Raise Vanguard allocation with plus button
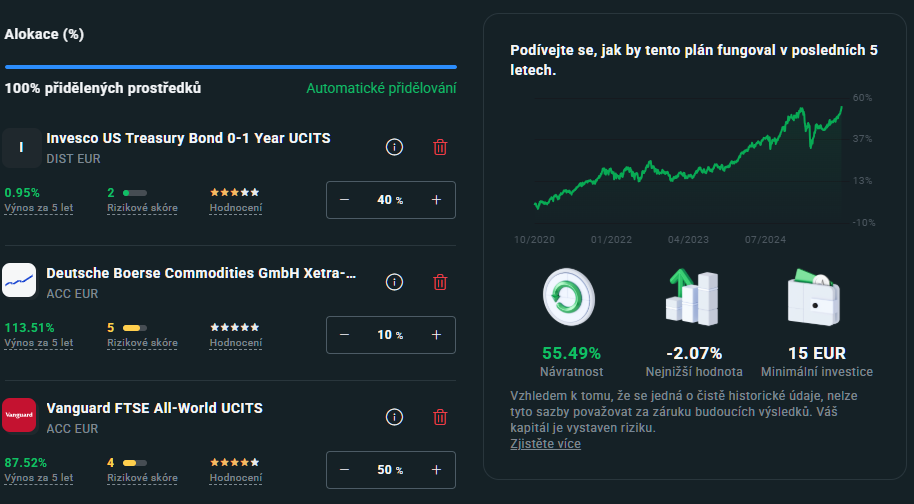Screen dimensions: 914x504 coord(436,470)
